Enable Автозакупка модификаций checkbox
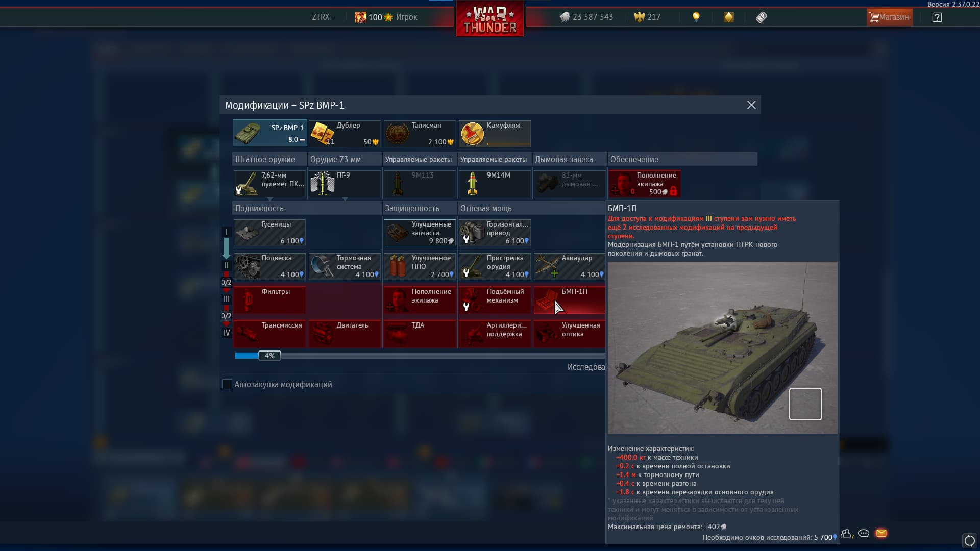Image resolution: width=980 pixels, height=551 pixels. pos(227,385)
